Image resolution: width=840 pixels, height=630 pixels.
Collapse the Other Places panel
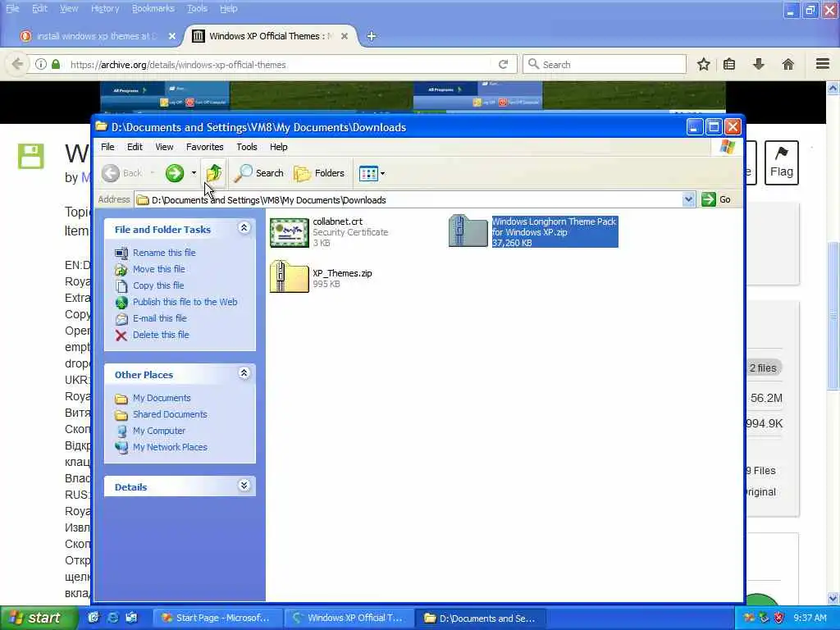click(x=244, y=373)
